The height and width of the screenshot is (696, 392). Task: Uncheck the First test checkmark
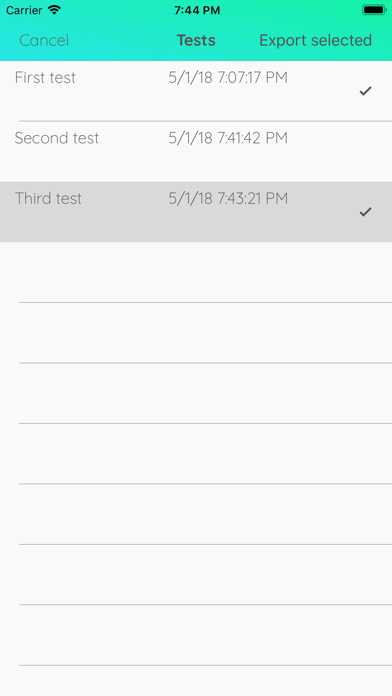click(x=365, y=91)
